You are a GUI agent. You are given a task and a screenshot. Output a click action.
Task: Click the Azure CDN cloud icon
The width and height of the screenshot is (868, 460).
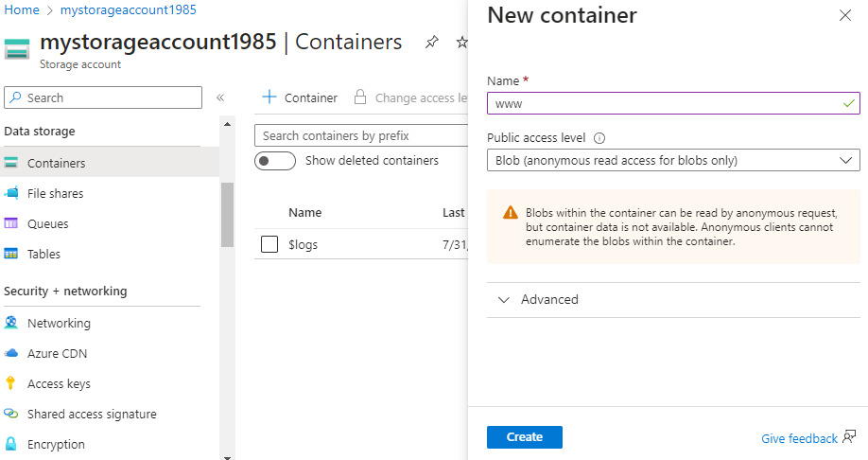[x=10, y=353]
